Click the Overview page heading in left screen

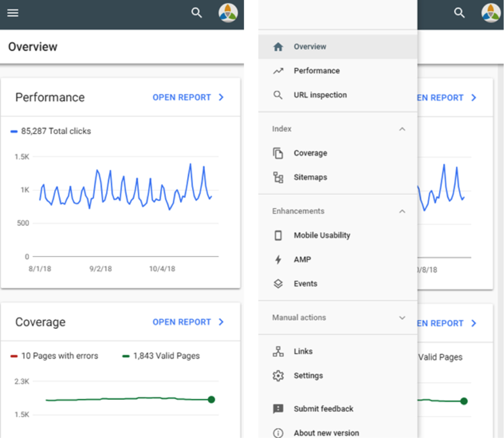click(33, 47)
